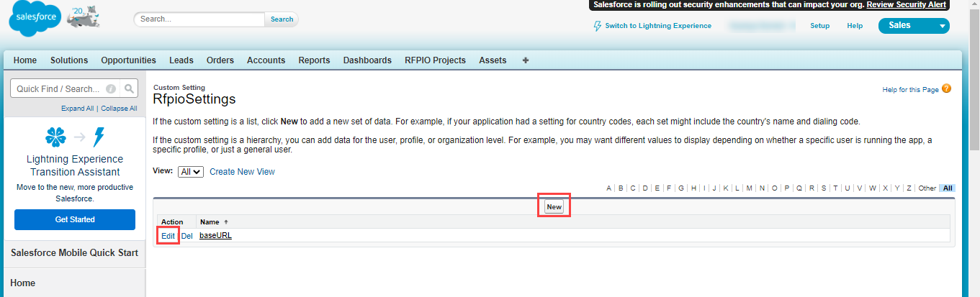Click the New button
Image resolution: width=980 pixels, height=297 pixels.
coord(554,207)
